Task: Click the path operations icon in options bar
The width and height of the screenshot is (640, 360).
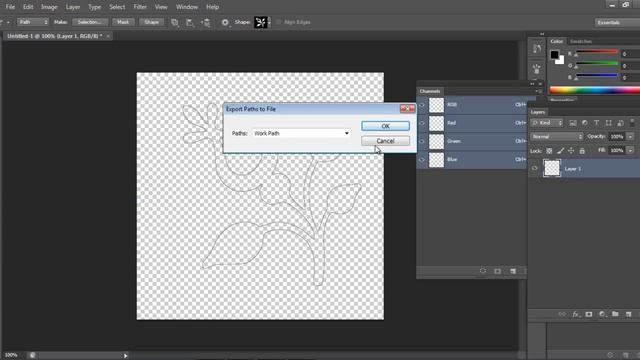Action: (x=175, y=22)
